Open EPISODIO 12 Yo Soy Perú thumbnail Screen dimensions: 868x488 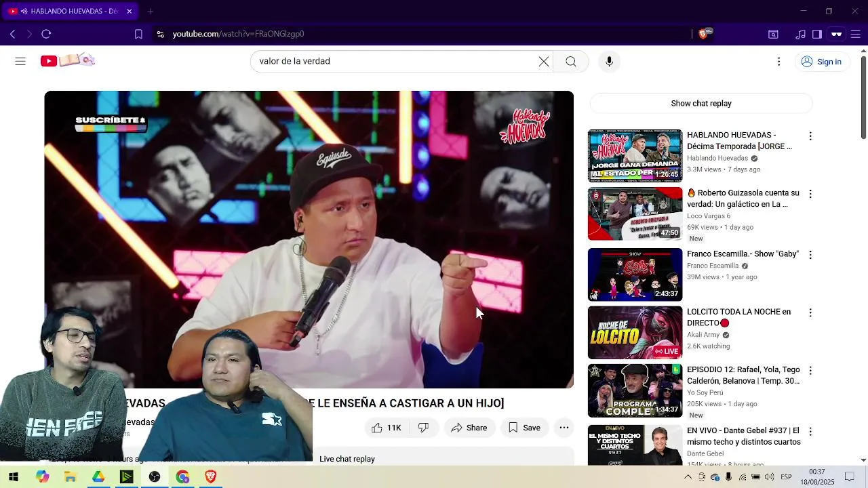(x=635, y=390)
